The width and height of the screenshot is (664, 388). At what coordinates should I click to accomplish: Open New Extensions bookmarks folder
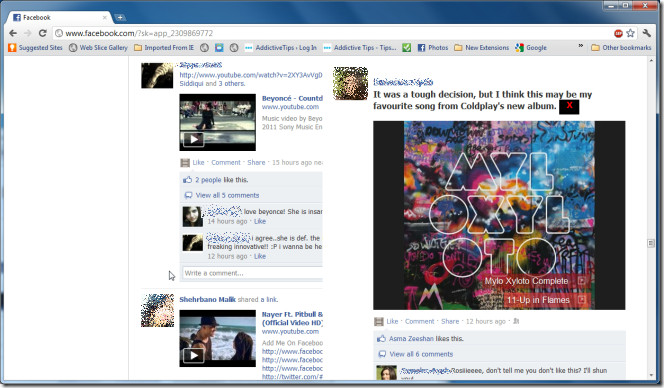481,47
